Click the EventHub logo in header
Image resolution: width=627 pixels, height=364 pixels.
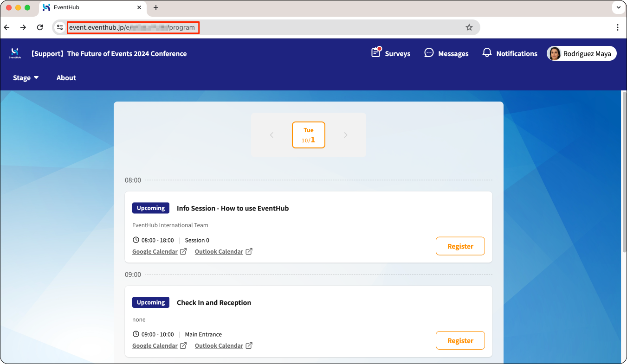pyautogui.click(x=14, y=53)
